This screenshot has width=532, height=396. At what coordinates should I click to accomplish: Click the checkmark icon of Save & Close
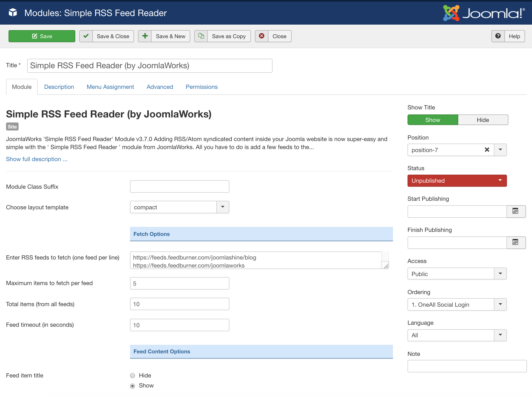[x=86, y=36]
